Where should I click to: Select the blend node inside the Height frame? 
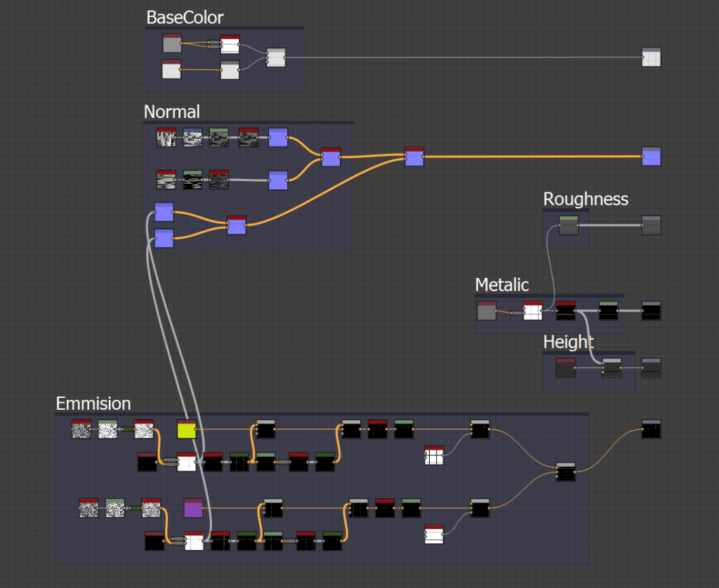612,368
